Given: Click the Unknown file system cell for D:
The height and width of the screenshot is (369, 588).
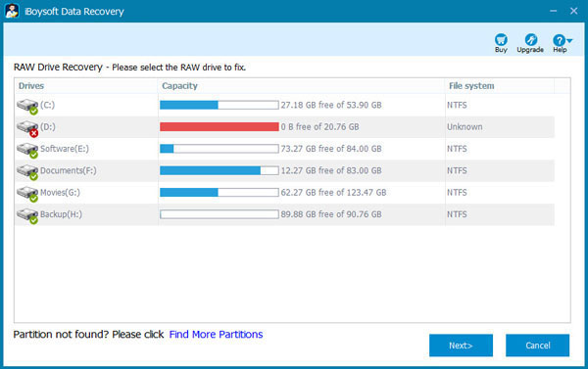Looking at the screenshot, I should 465,127.
